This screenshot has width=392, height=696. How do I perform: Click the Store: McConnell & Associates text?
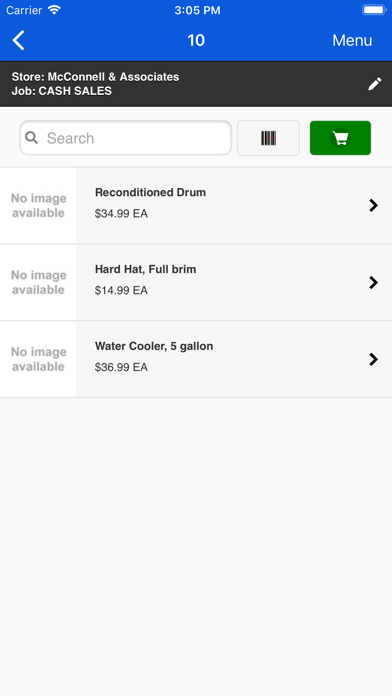tap(95, 77)
